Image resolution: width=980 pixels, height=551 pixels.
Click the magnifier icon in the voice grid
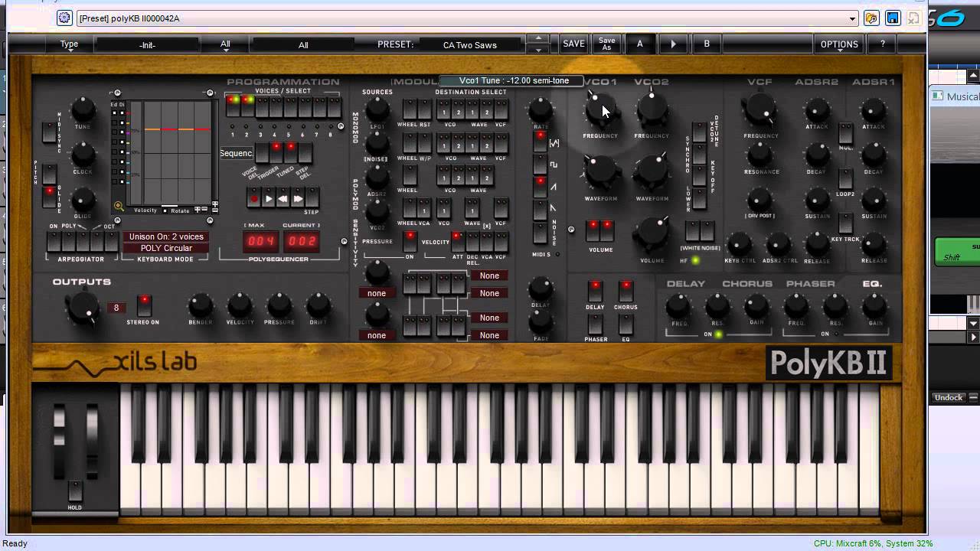tap(118, 206)
